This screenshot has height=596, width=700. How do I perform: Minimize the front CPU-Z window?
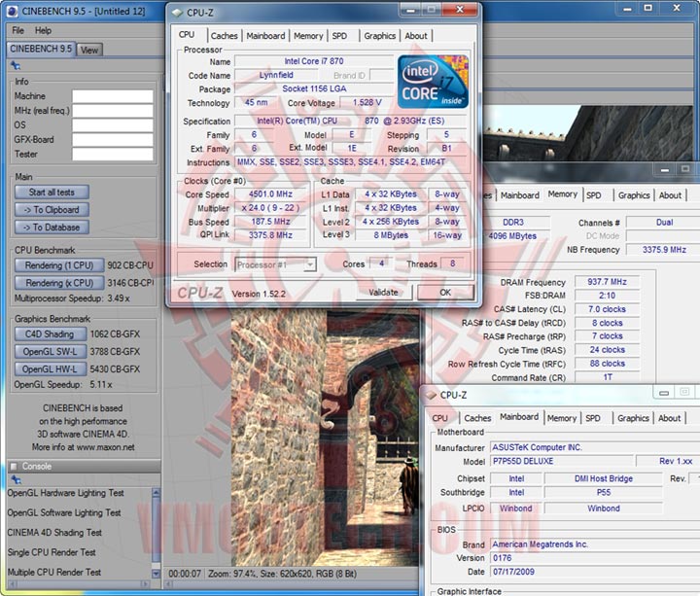[410, 10]
